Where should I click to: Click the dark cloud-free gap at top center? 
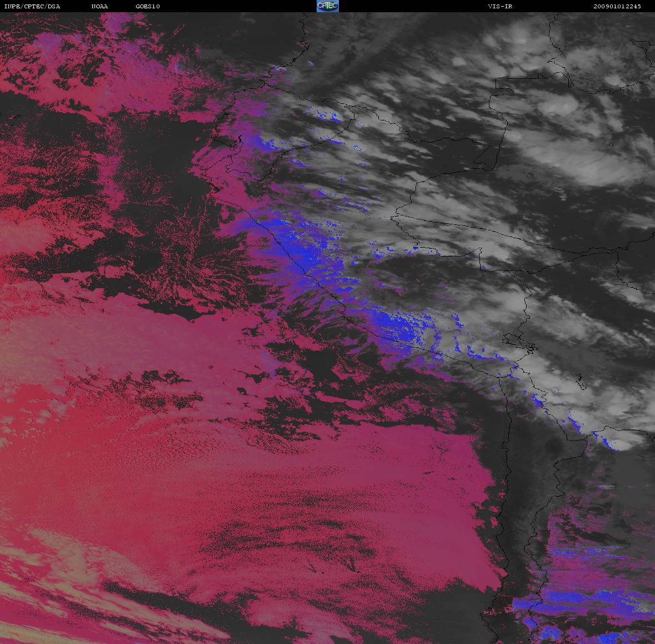(239, 39)
